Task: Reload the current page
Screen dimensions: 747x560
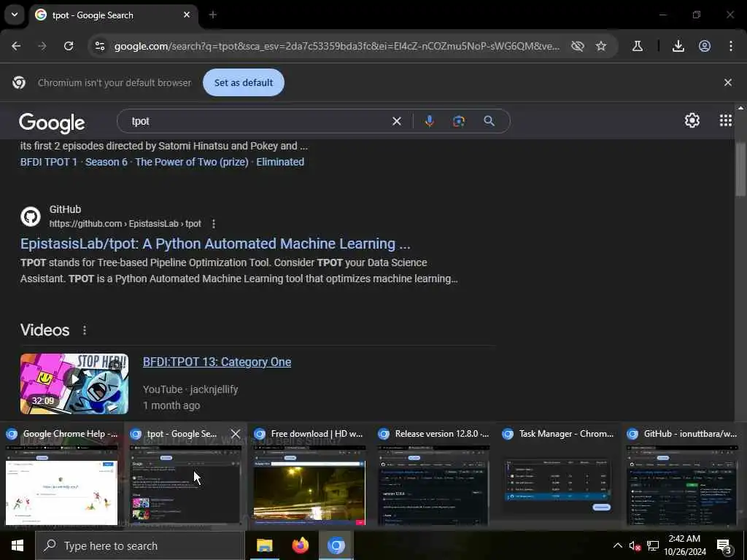Action: (x=69, y=46)
